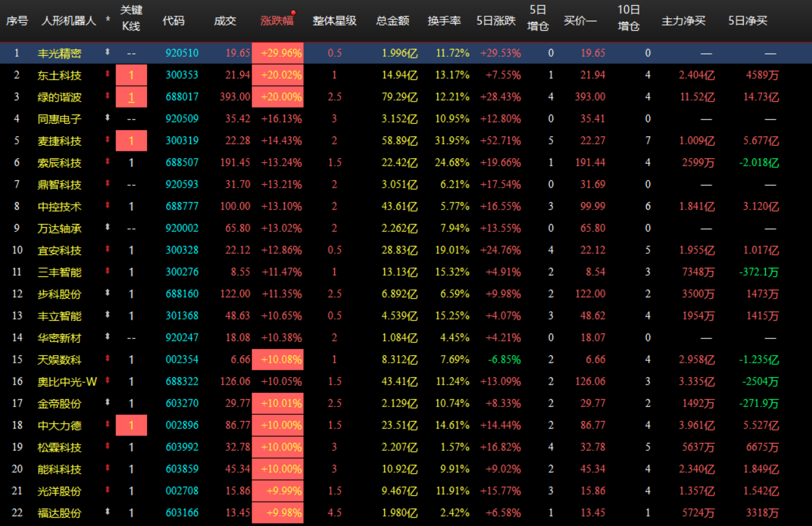Click the 31.95% turnover cell
This screenshot has width=812, height=526.
click(x=453, y=141)
